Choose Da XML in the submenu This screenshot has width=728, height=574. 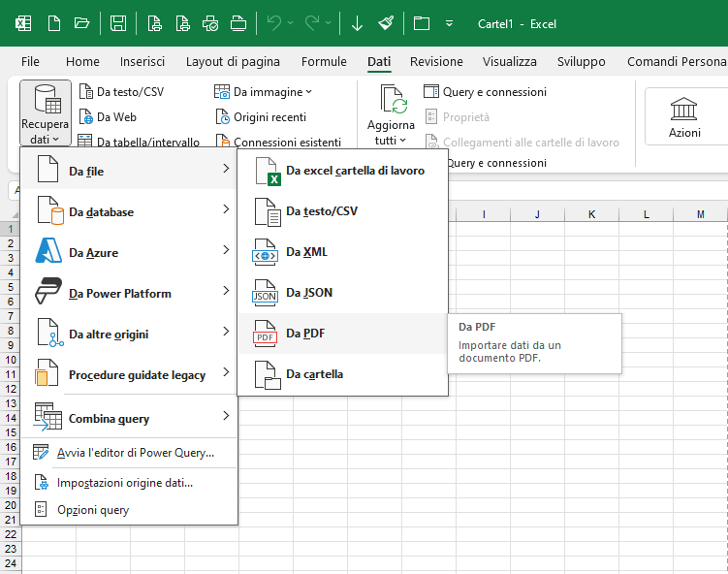coord(343,252)
